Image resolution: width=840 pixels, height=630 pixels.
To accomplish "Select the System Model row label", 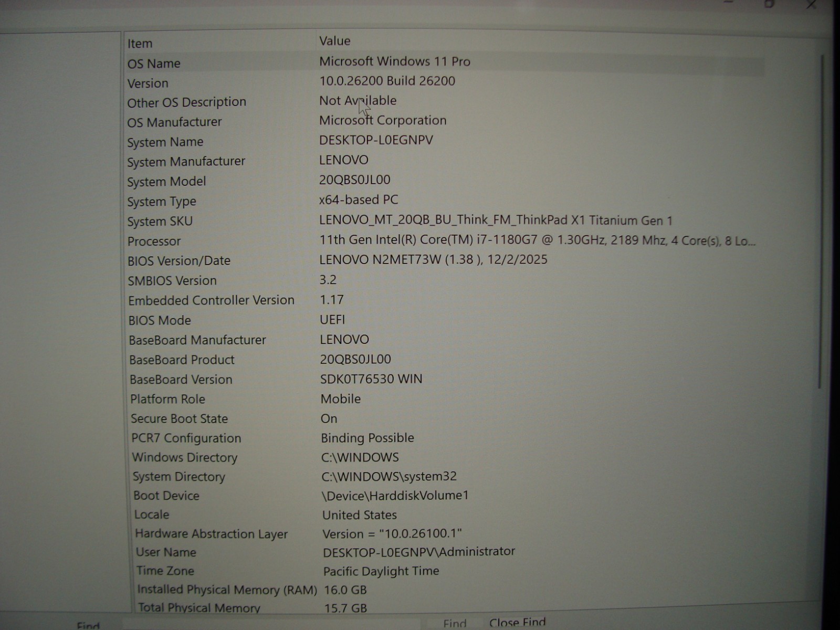I will coord(166,182).
